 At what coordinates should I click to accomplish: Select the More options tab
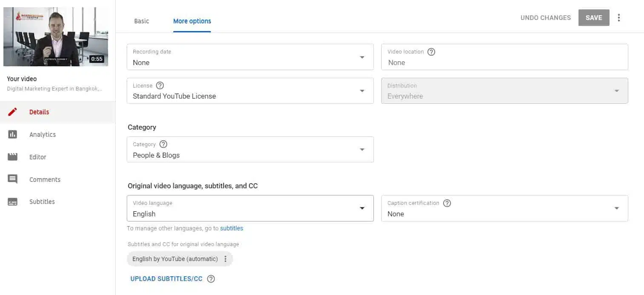coord(192,21)
